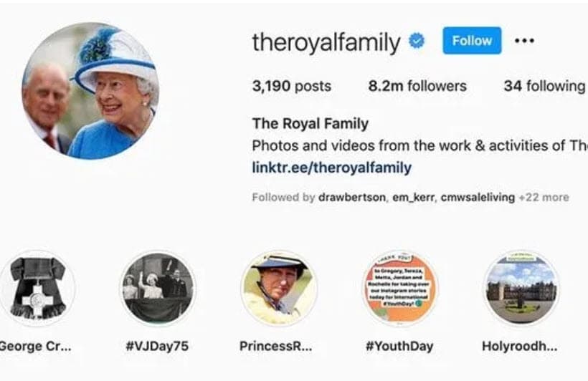588x381 pixels.
Task: Click the theroyalfamily username heading
Action: click(x=326, y=42)
